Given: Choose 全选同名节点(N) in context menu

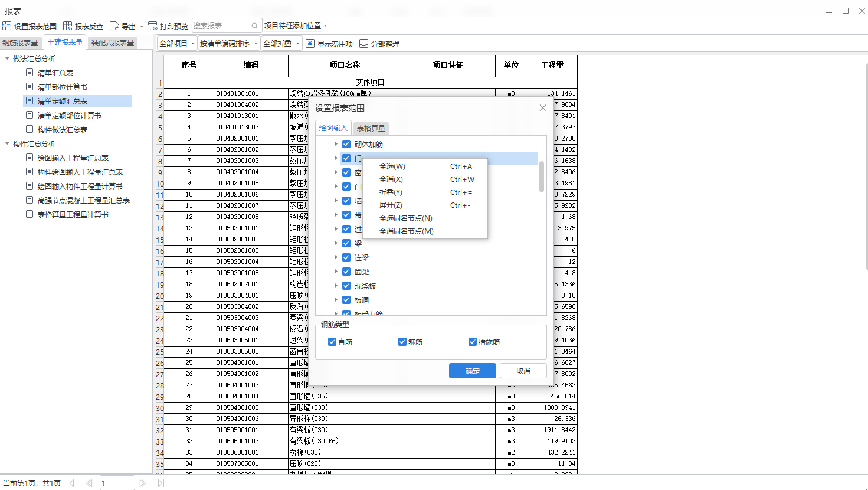Looking at the screenshot, I should pos(406,218).
